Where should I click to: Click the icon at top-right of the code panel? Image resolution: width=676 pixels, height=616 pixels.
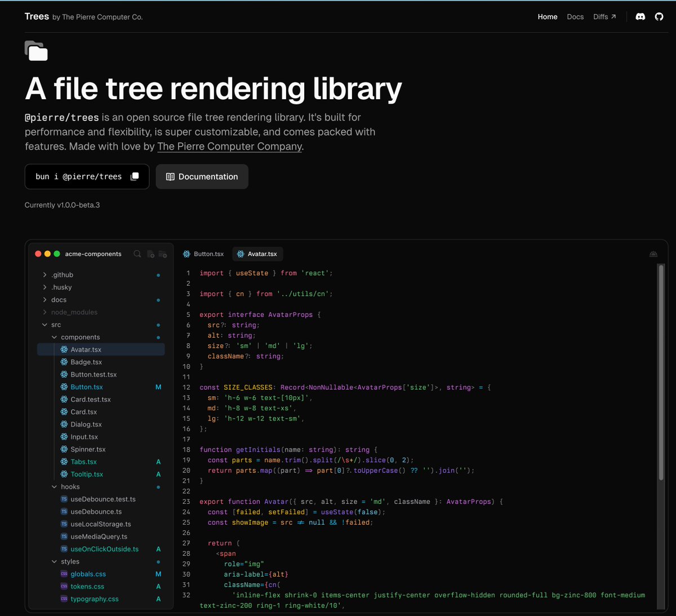pyautogui.click(x=653, y=254)
